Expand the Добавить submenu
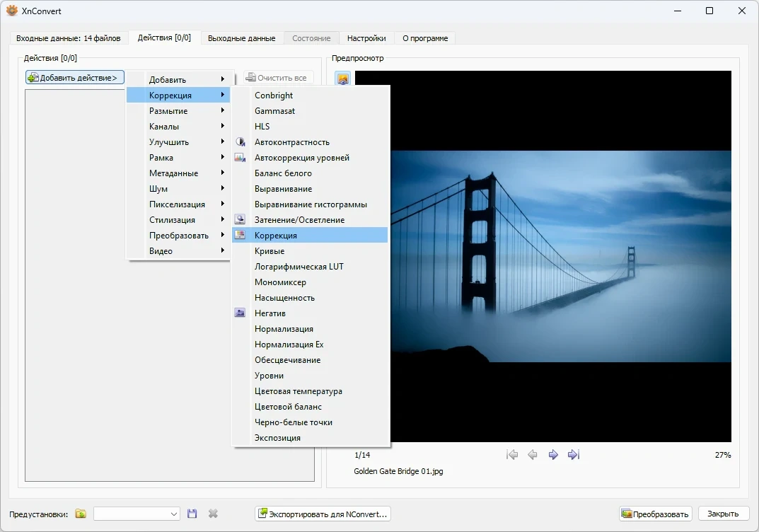Image resolution: width=759 pixels, height=532 pixels. point(178,79)
